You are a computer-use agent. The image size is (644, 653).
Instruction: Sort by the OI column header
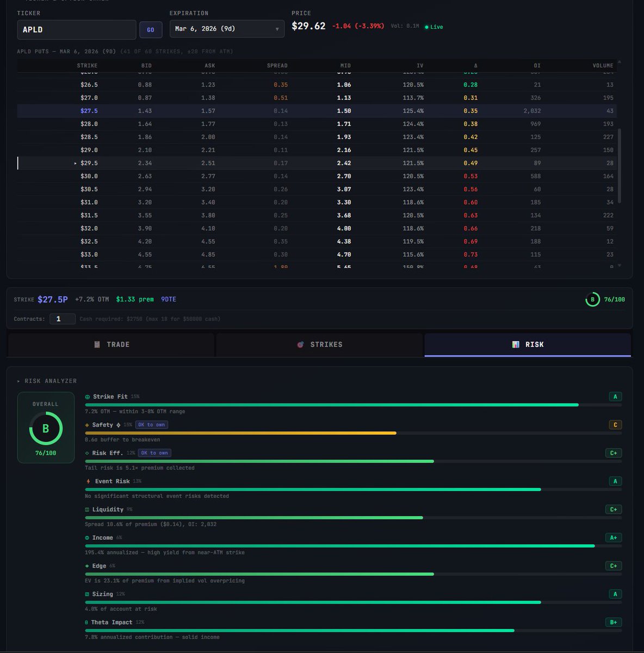[537, 66]
